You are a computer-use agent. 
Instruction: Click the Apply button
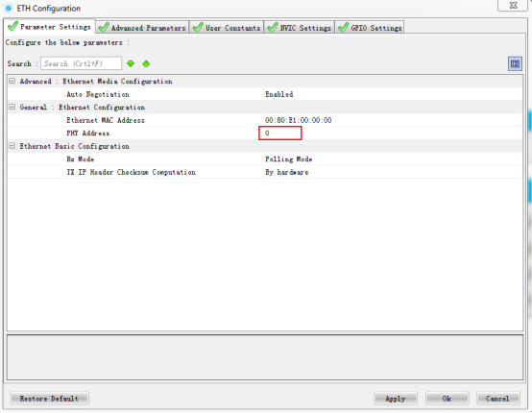click(396, 399)
